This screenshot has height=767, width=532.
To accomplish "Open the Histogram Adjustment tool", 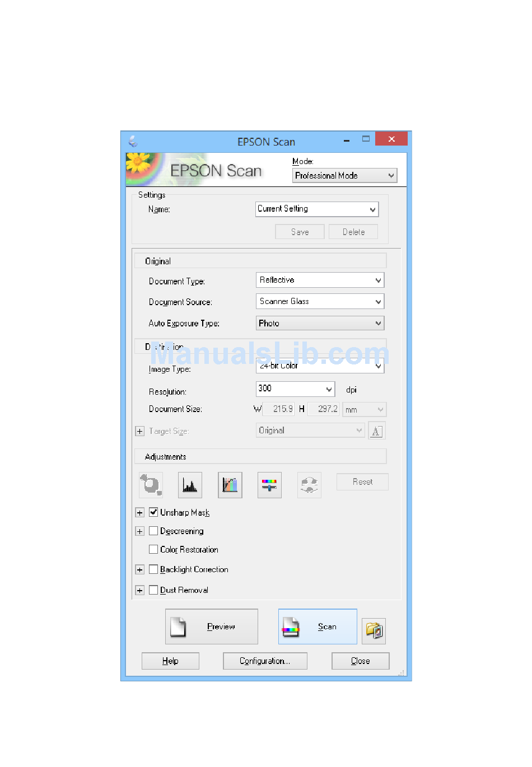I will click(x=190, y=485).
